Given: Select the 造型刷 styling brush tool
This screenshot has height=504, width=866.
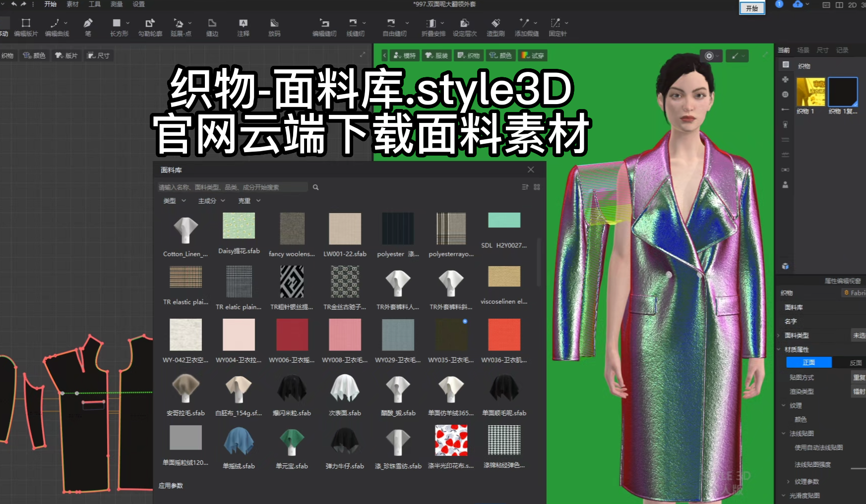Looking at the screenshot, I should coord(495,27).
